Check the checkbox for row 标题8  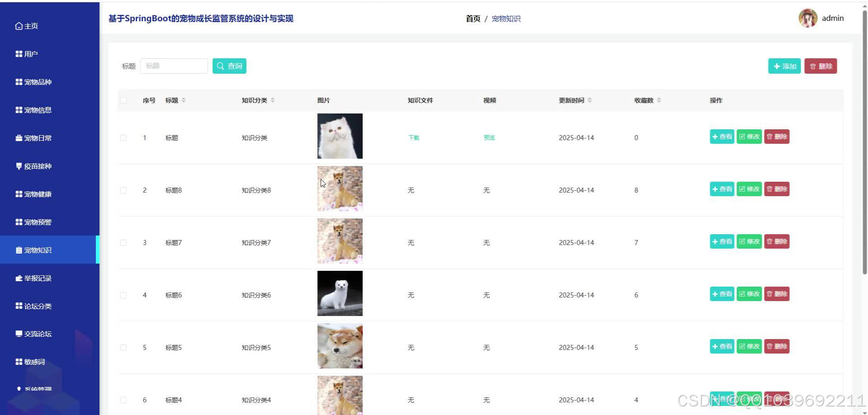[123, 190]
